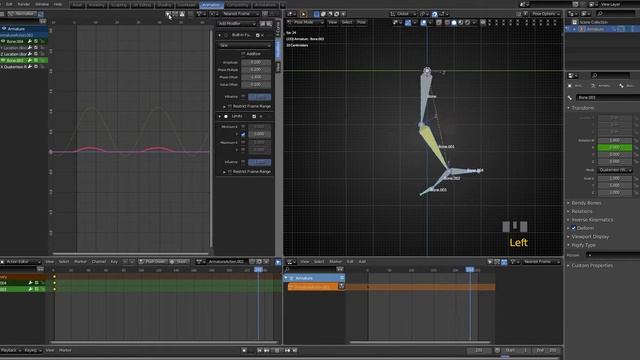Toggle visibility of highlighted Bone.003 channel
This screenshot has height=360, width=640.
[x=3, y=60]
